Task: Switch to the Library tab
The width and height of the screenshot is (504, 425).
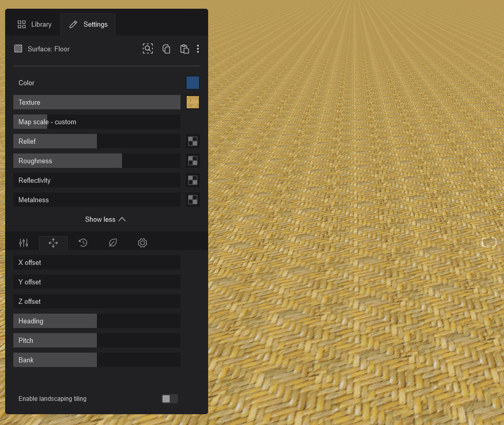Action: pos(35,24)
